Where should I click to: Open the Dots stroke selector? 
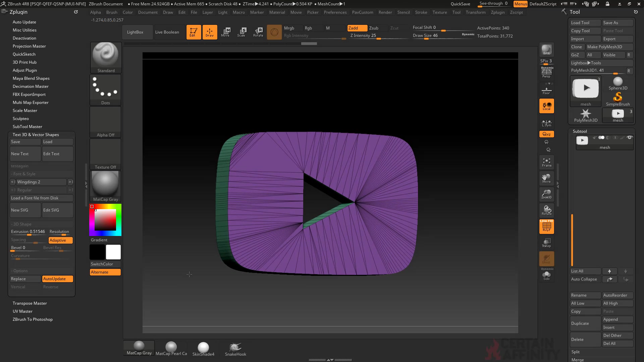[106, 89]
